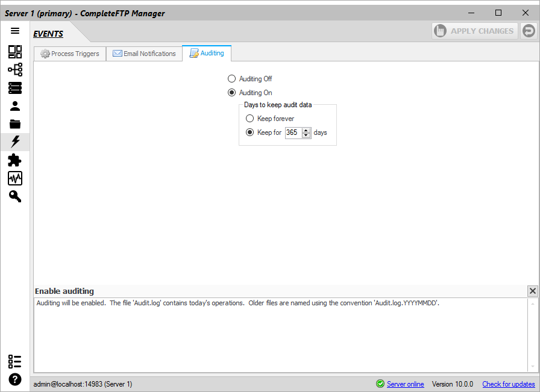
Task: Click the green server status check icon
Action: click(x=380, y=384)
